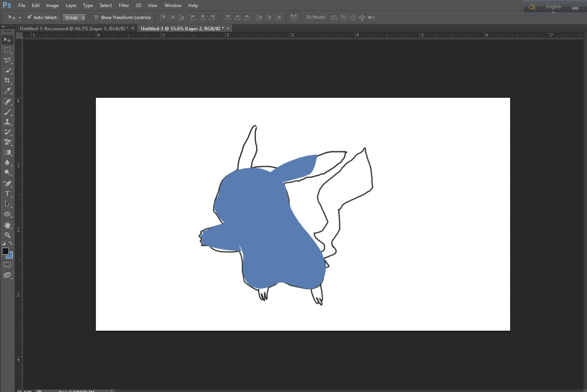Reset default foreground and background colors
Viewport: 587px width, 392px height.
click(x=3, y=243)
